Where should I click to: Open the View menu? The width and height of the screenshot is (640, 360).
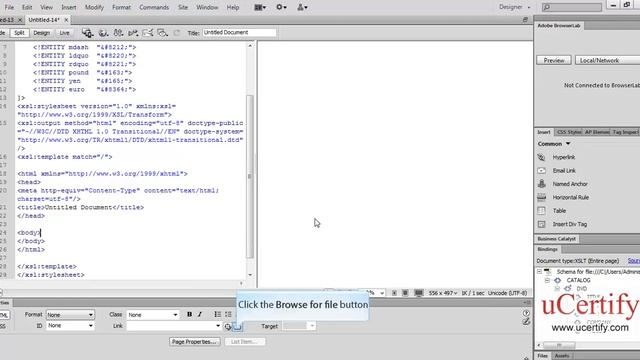[47, 7]
